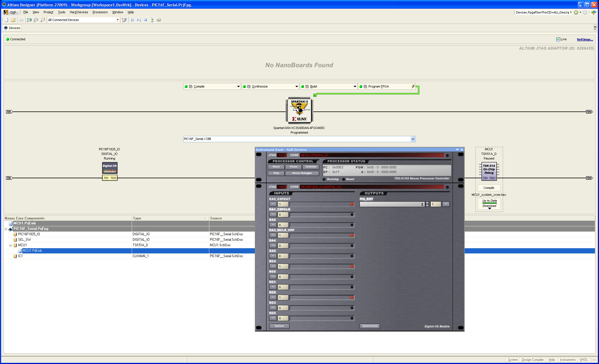
Task: Click the yellow magnifier toolbar icon
Action: (43, 20)
